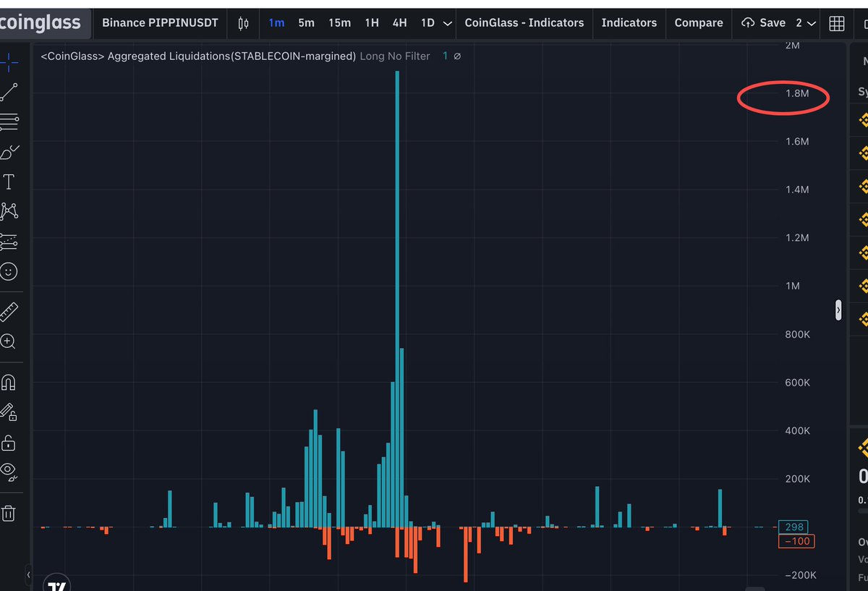
Task: Toggle magnet snap mode
Action: pyautogui.click(x=9, y=382)
